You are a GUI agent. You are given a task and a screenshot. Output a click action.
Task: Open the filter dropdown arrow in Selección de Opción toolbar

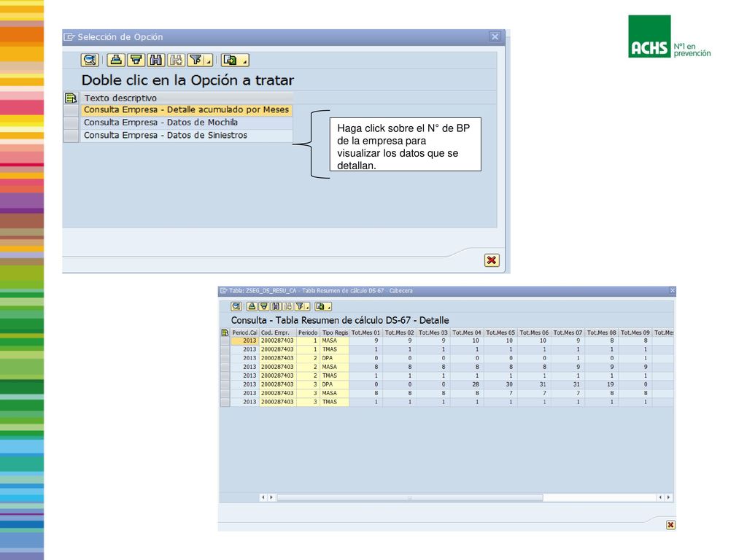point(209,61)
